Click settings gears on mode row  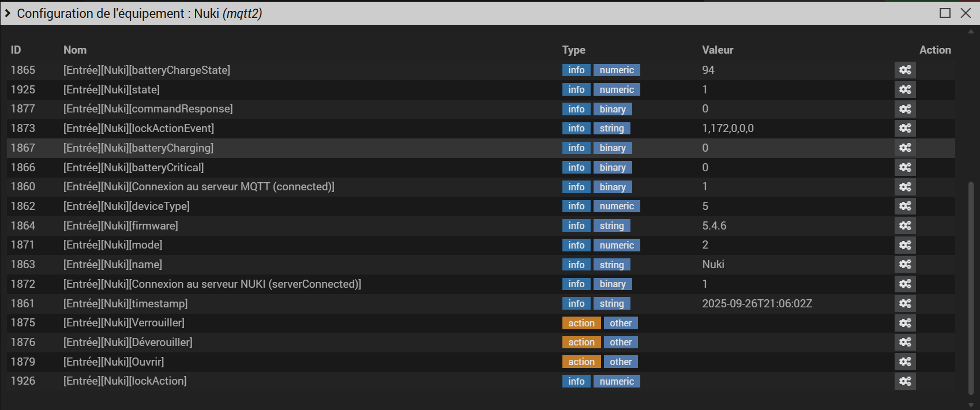click(905, 245)
